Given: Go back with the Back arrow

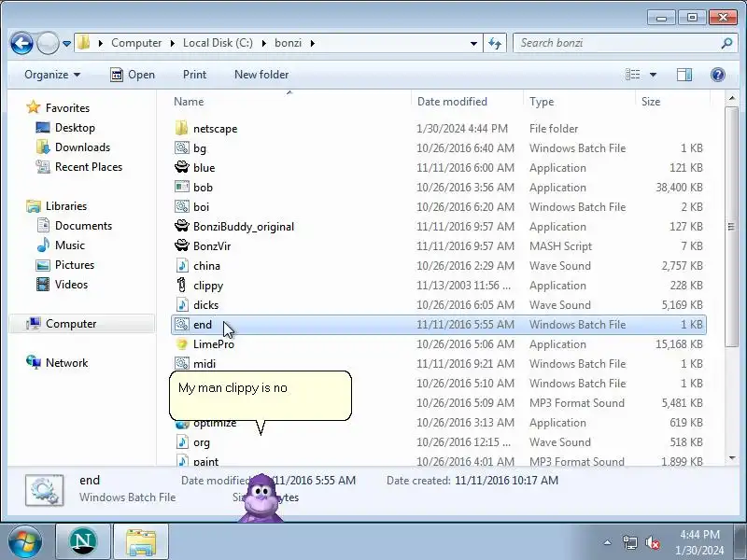Looking at the screenshot, I should pos(21,43).
